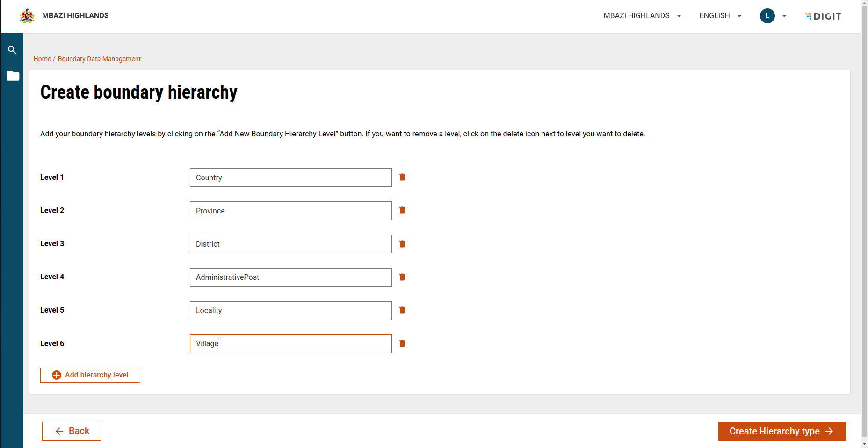
Task: Delete the AdministrativePost level
Action: [402, 277]
